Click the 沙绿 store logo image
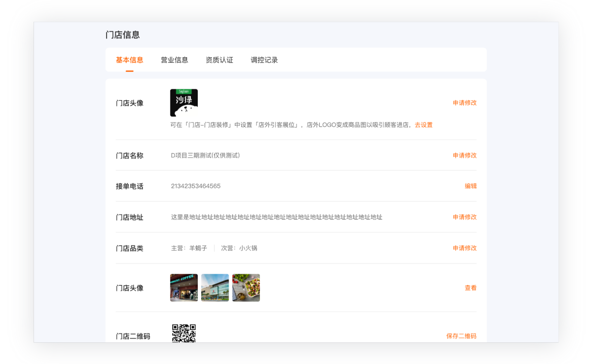The image size is (592, 364). [x=184, y=103]
